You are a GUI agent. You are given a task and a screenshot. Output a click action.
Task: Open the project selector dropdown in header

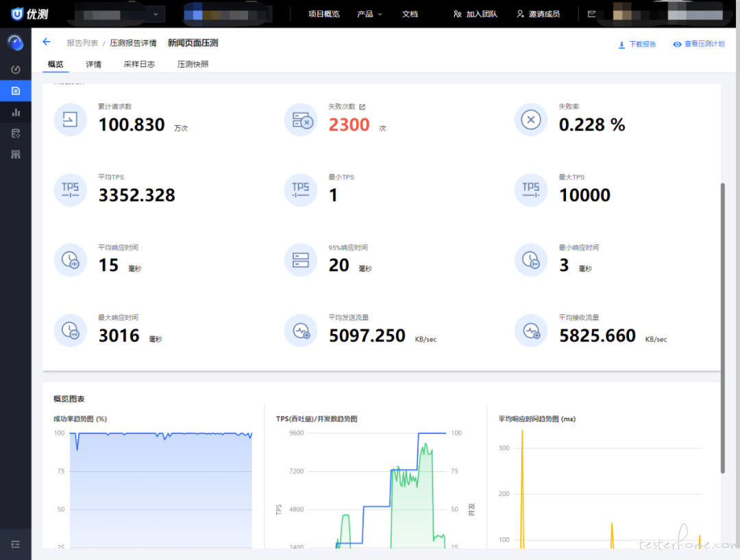pos(119,14)
